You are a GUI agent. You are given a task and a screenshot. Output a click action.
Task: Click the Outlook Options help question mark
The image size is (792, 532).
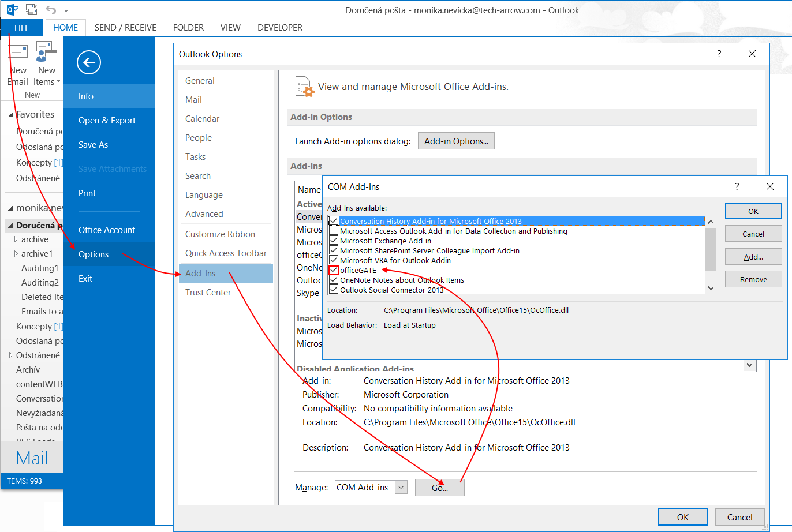click(719, 54)
